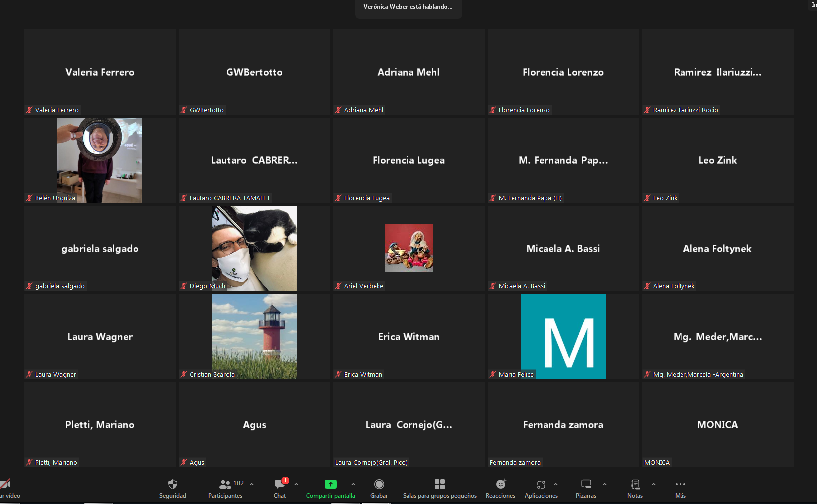This screenshot has height=504, width=817.
Task: Start recording with Grabar icon
Action: (379, 484)
